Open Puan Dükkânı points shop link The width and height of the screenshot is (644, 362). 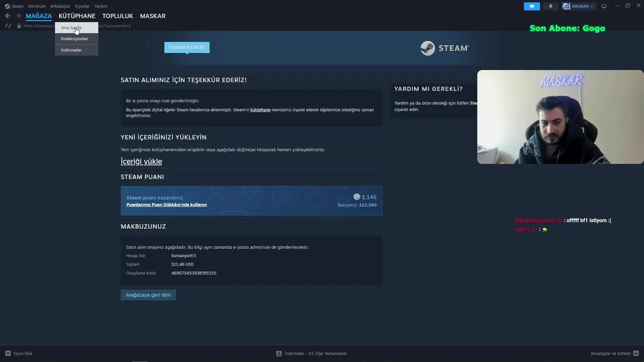pyautogui.click(x=167, y=205)
